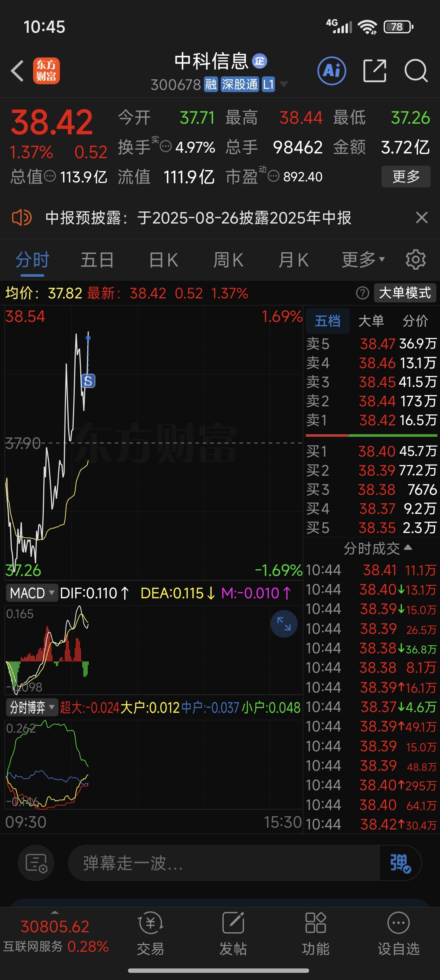This screenshot has width=440, height=980.
Task: Tap the expand fullscreen chart icon
Action: click(284, 624)
